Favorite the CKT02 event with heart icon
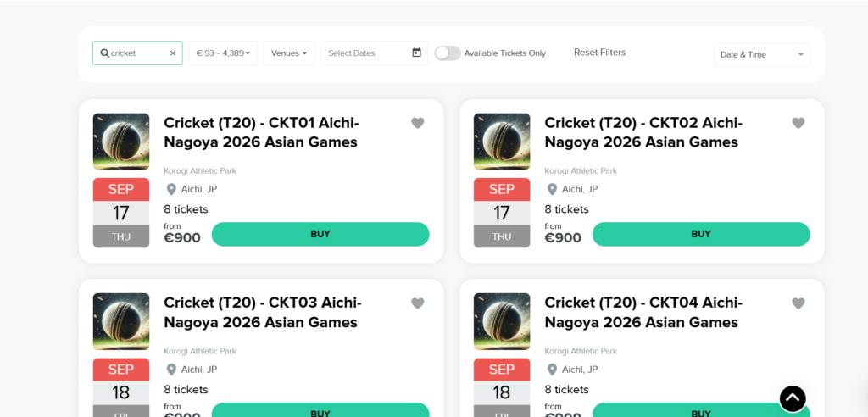868x417 pixels. [798, 123]
